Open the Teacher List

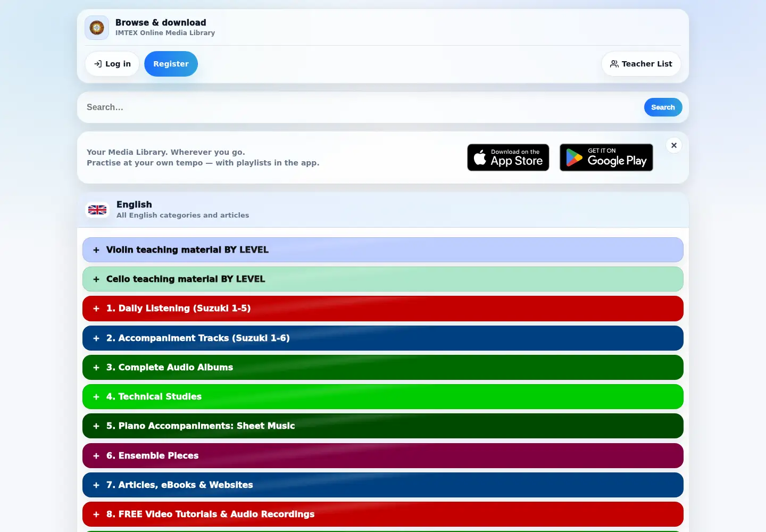641,64
